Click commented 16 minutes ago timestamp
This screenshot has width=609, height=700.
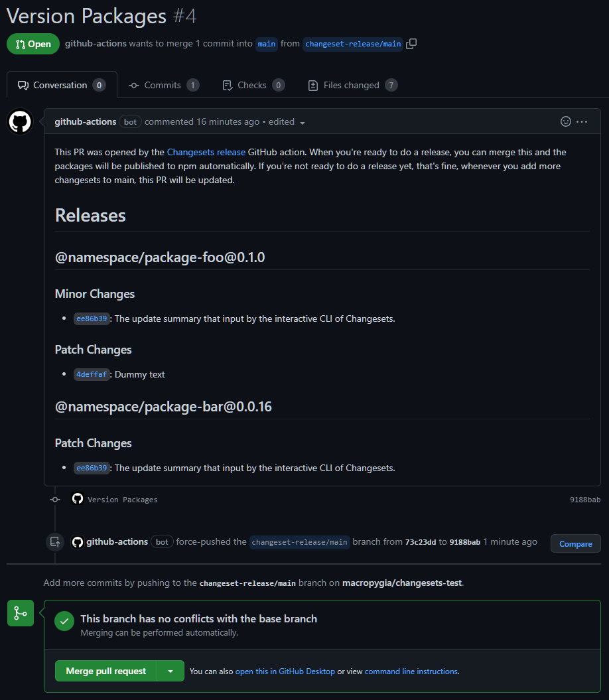pyautogui.click(x=202, y=121)
